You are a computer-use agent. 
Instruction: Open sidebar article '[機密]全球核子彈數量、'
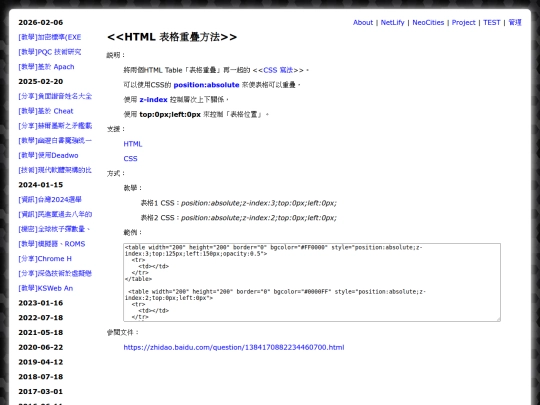(54, 229)
